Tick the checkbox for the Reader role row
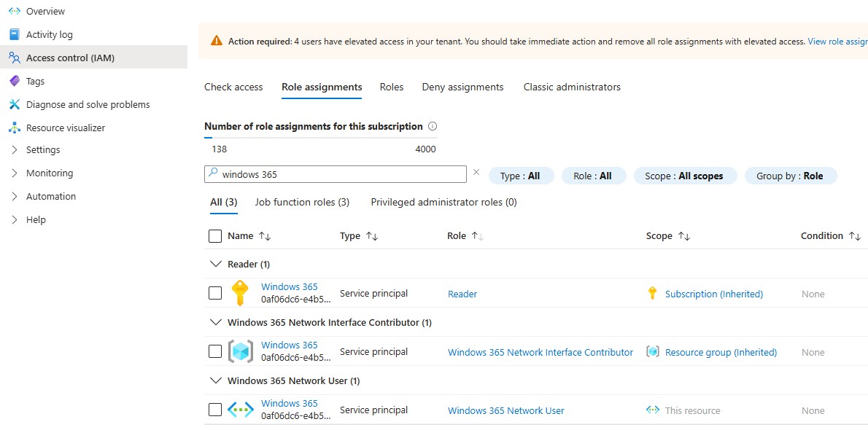The image size is (868, 430). 215,293
